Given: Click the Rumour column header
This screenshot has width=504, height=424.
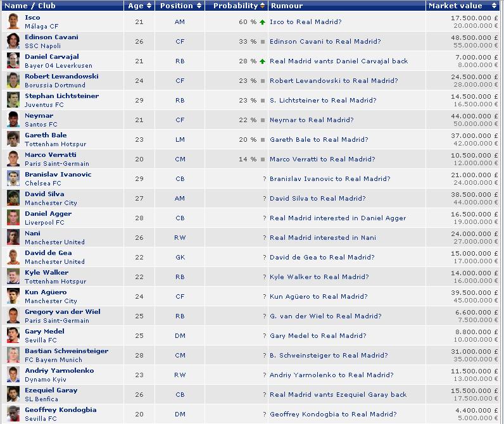Looking at the screenshot, I should pyautogui.click(x=286, y=6).
